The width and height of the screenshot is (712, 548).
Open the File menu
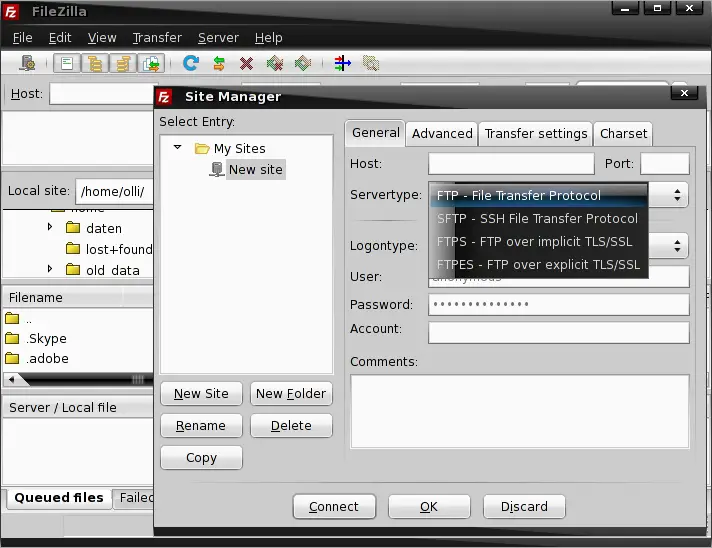pos(22,38)
